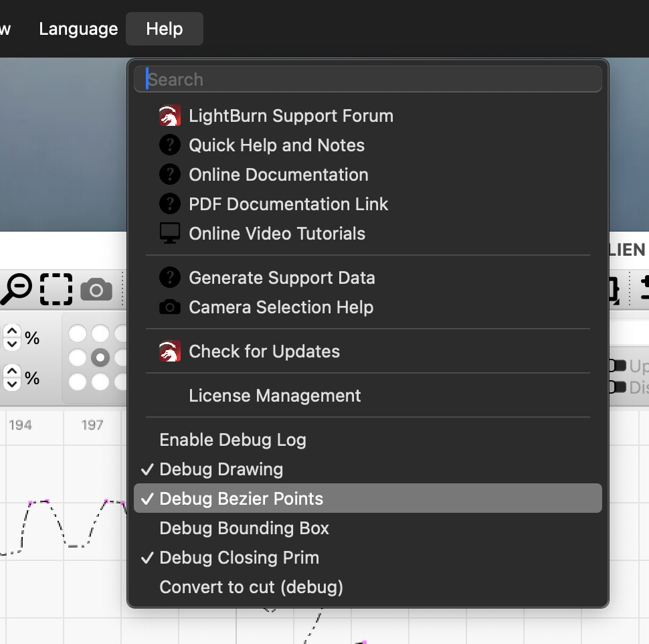Screen dimensions: 649x644
Task: Open Online Video Tutorials
Action: 367,234
